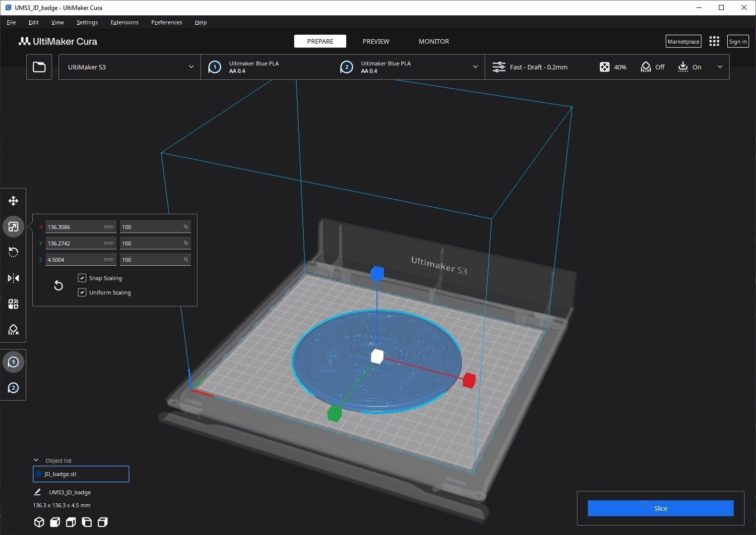This screenshot has width=756, height=535.
Task: Click the white center scale handle
Action: point(377,356)
